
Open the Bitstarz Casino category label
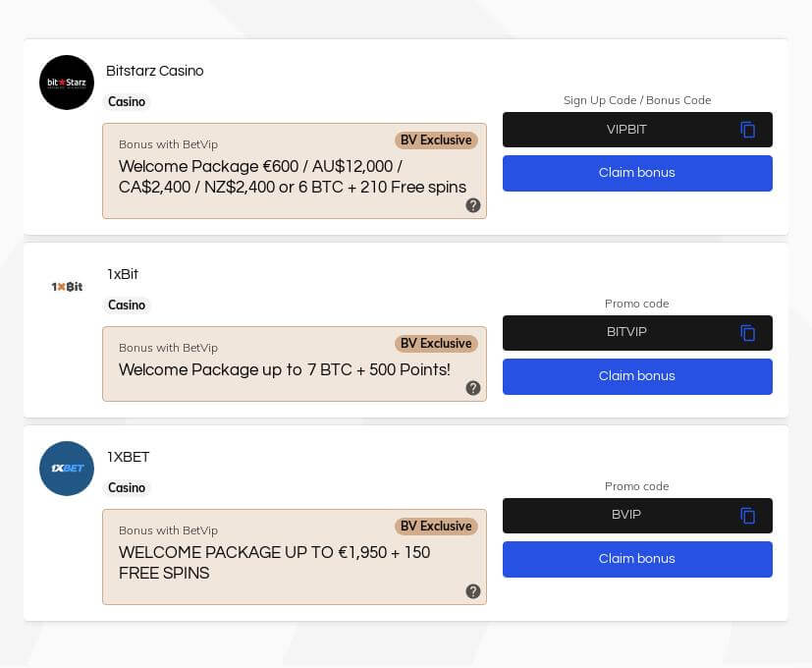(x=127, y=102)
